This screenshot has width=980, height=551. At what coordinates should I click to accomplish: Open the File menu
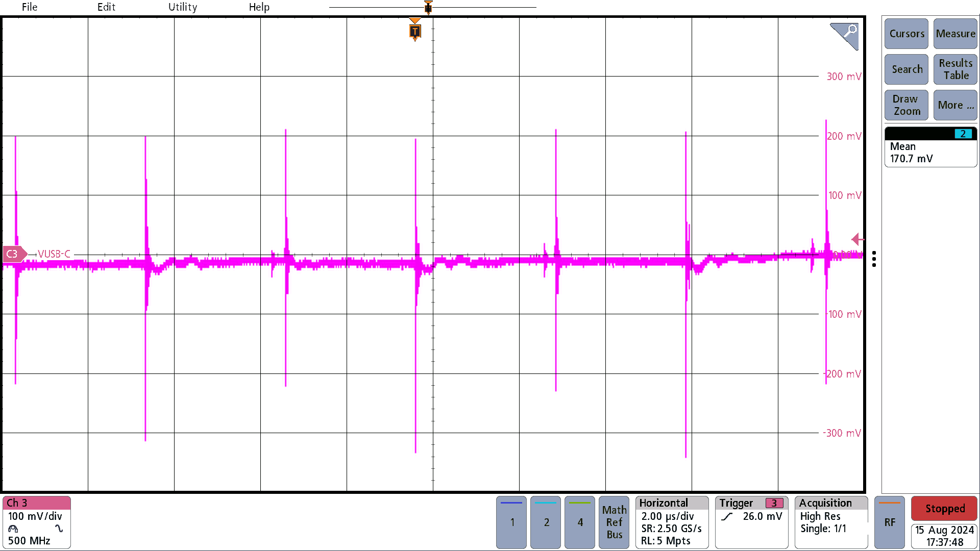29,7
